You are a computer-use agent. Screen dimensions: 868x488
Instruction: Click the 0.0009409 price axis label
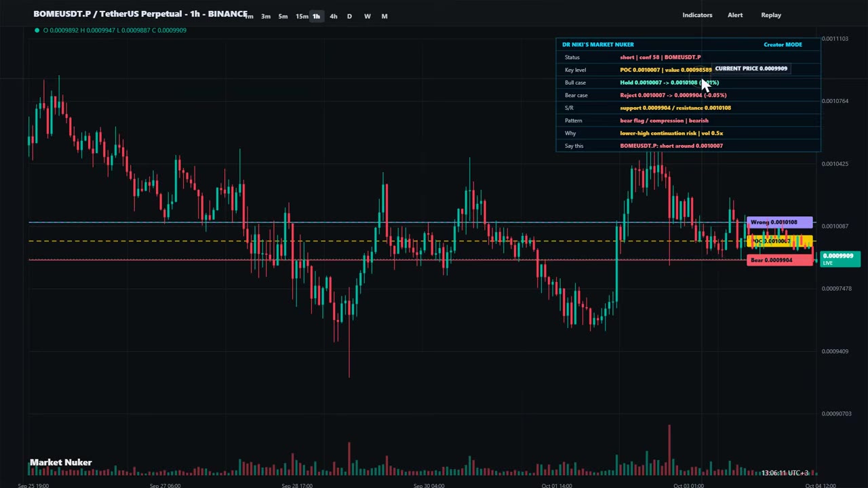coord(835,351)
